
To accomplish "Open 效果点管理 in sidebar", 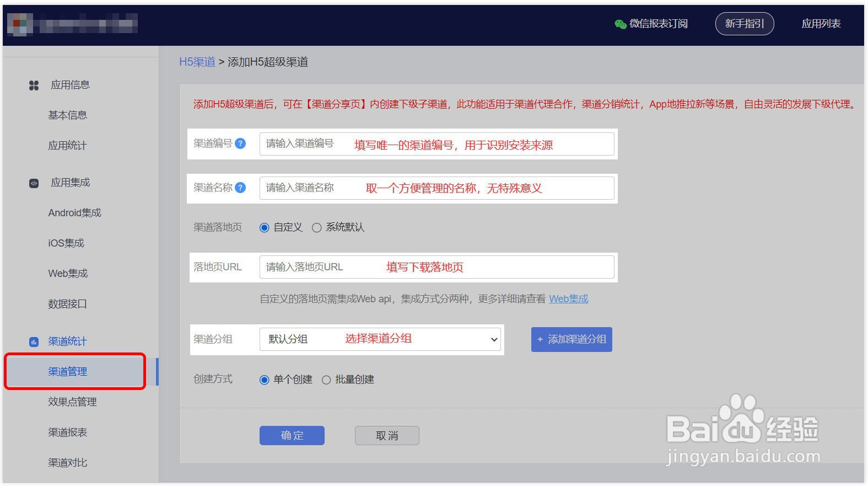I will [72, 402].
